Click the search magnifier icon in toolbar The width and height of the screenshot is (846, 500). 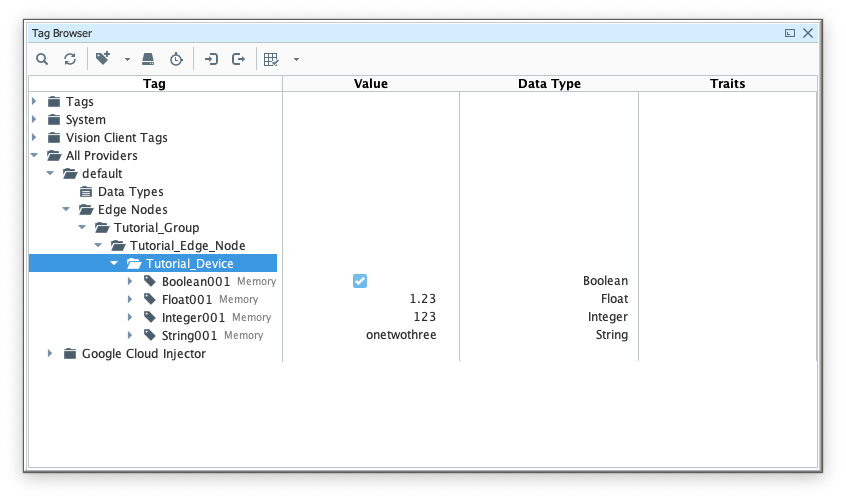tap(42, 59)
